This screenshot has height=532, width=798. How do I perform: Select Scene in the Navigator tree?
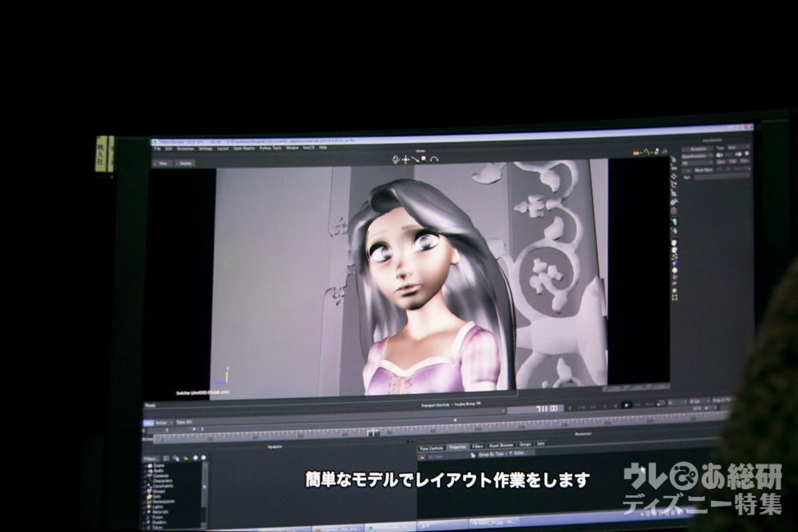pos(159,465)
